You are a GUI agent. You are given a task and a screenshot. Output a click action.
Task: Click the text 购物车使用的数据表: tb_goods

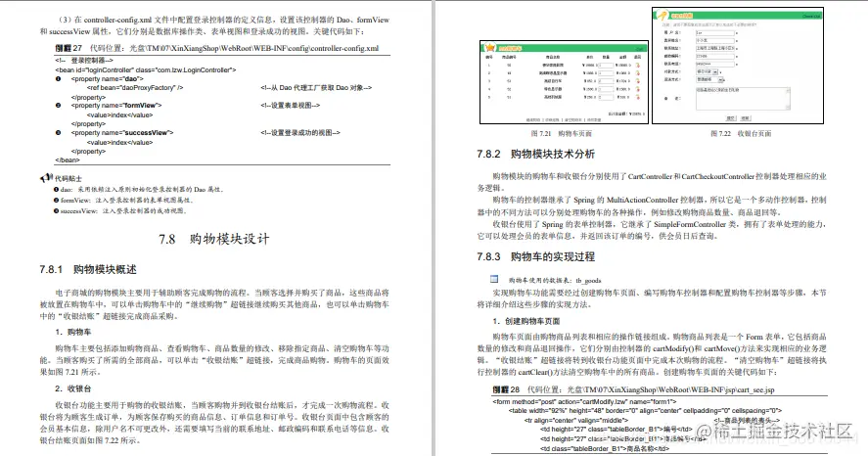pyautogui.click(x=555, y=280)
